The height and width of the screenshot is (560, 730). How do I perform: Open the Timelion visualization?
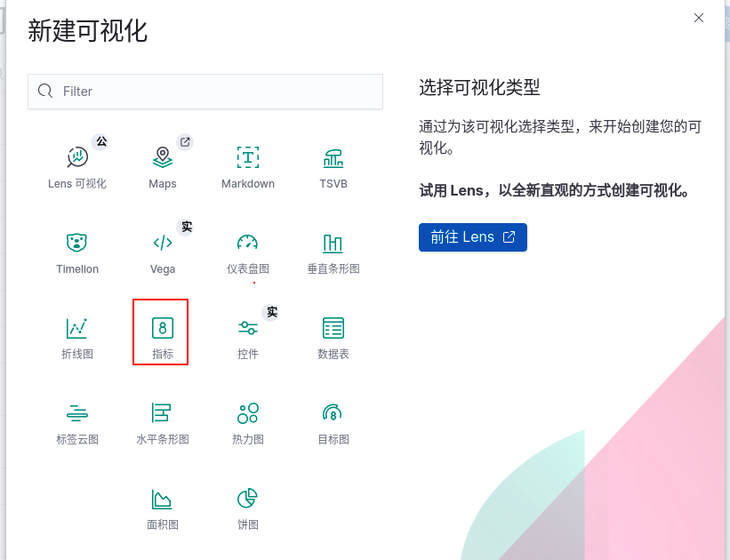pyautogui.click(x=76, y=250)
